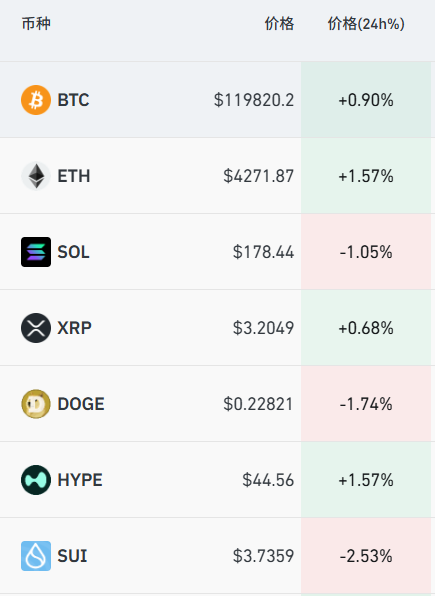This screenshot has width=435, height=596.
Task: Click the SUI -2.53% change cell
Action: 366,556
